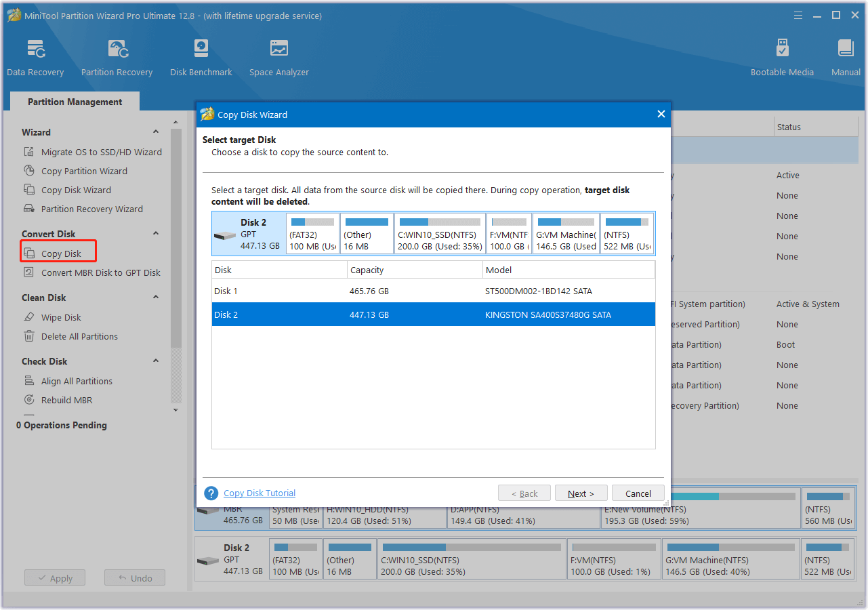868x610 pixels.
Task: Select (Other) 16 MB partition on Disk 2 map
Action: coord(350,559)
